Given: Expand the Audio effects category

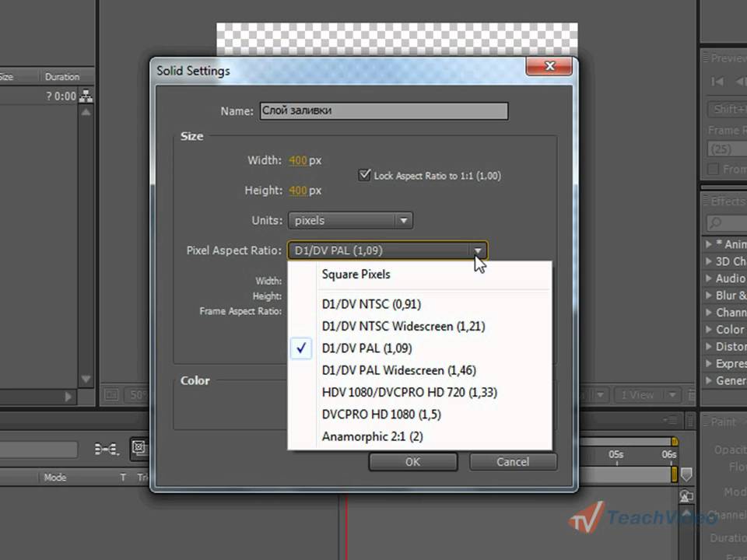Looking at the screenshot, I should (709, 278).
